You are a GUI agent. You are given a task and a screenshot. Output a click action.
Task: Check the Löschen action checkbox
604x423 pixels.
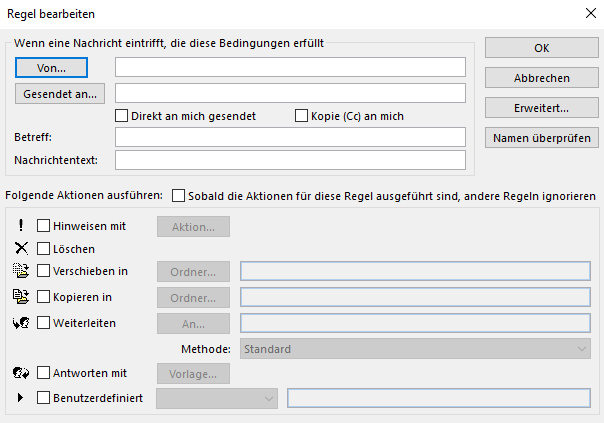tap(44, 248)
